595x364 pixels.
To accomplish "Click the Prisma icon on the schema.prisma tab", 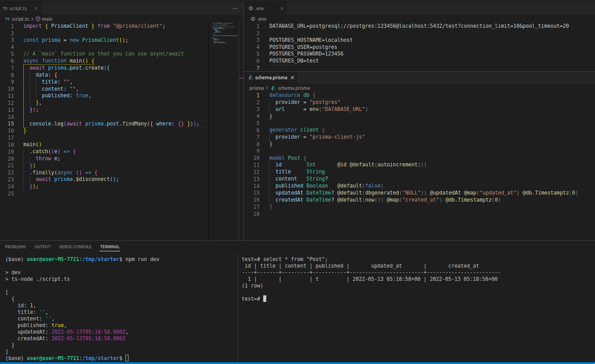I will [x=251, y=77].
